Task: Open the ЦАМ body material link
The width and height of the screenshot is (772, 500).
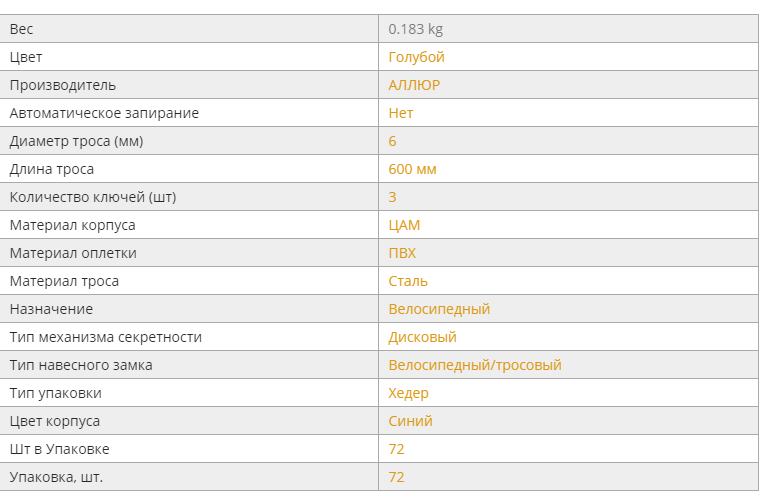Action: click(404, 225)
